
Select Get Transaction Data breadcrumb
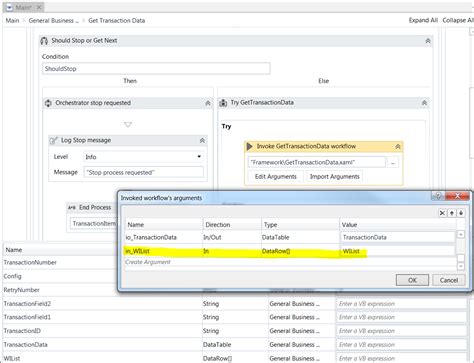coord(116,21)
